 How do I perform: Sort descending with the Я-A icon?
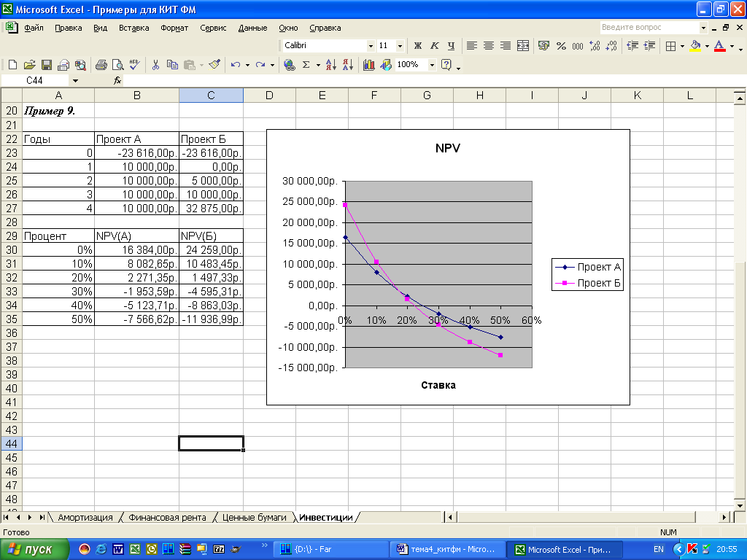point(348,65)
